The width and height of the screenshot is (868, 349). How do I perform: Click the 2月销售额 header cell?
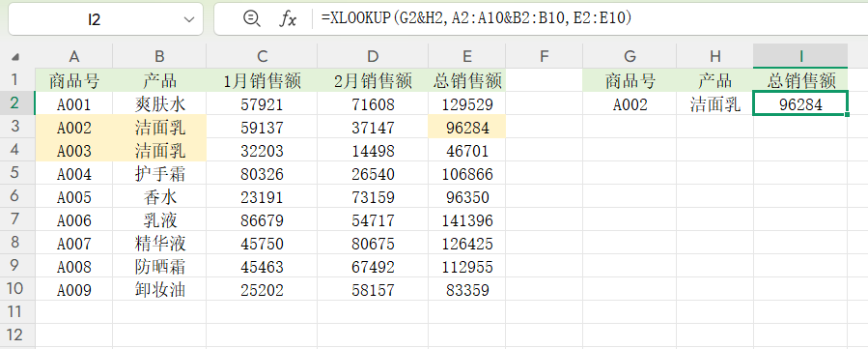pos(373,80)
